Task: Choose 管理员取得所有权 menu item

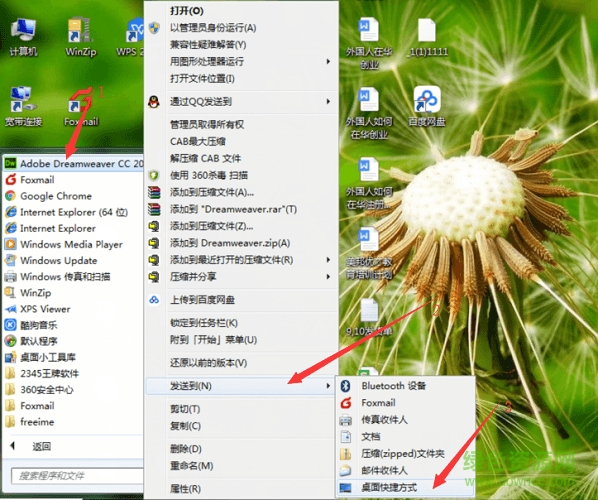Action: pyautogui.click(x=241, y=124)
